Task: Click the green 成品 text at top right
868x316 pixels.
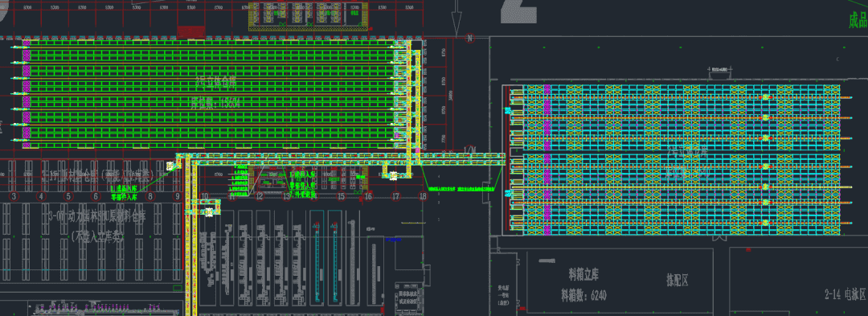Action: point(858,20)
